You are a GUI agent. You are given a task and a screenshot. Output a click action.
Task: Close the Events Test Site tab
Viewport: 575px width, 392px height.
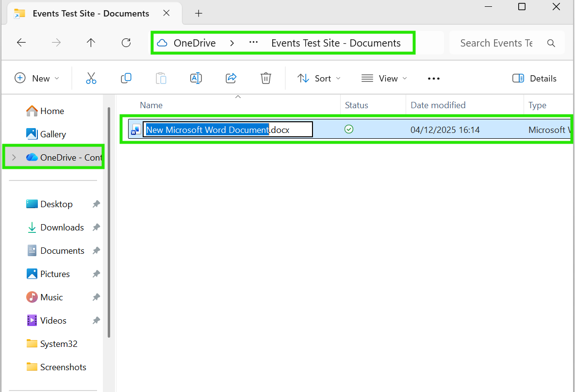[166, 13]
